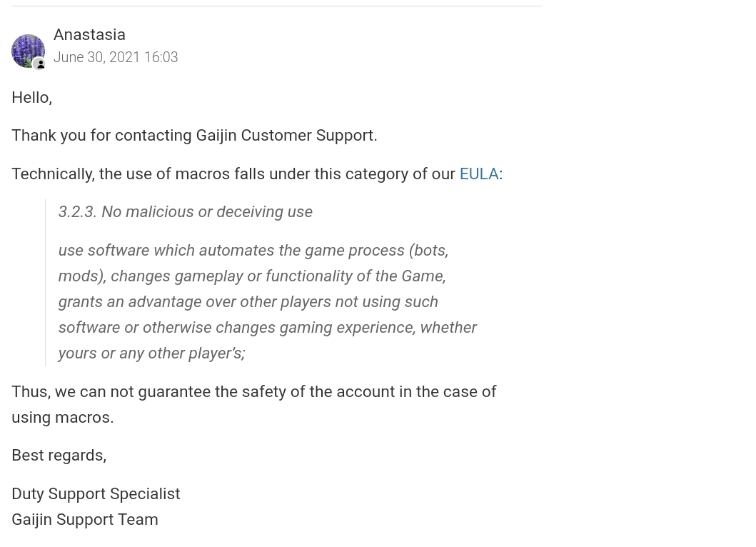Click the 'Duty Support Specialist' signature
The image size is (756, 547).
click(x=96, y=494)
